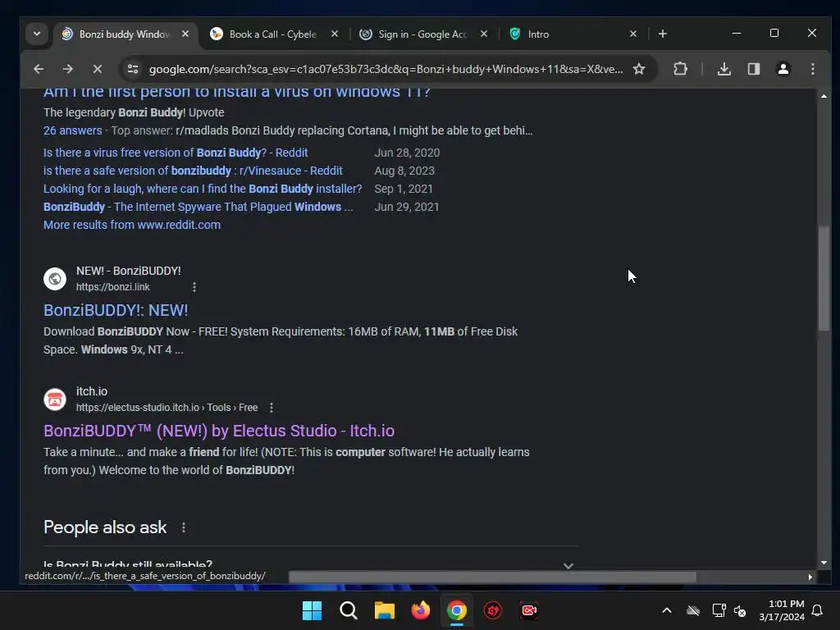Open the network display tray icon
This screenshot has height=630, width=840.
(719, 610)
